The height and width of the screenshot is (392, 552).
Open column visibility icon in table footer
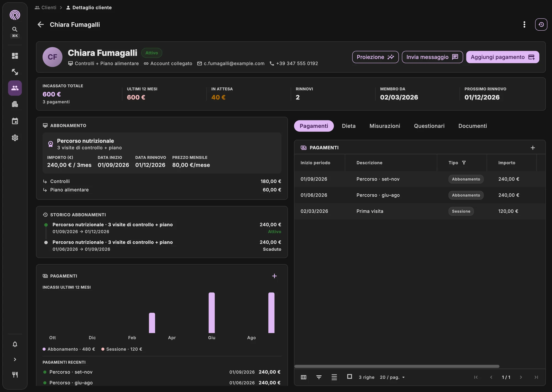point(304,377)
